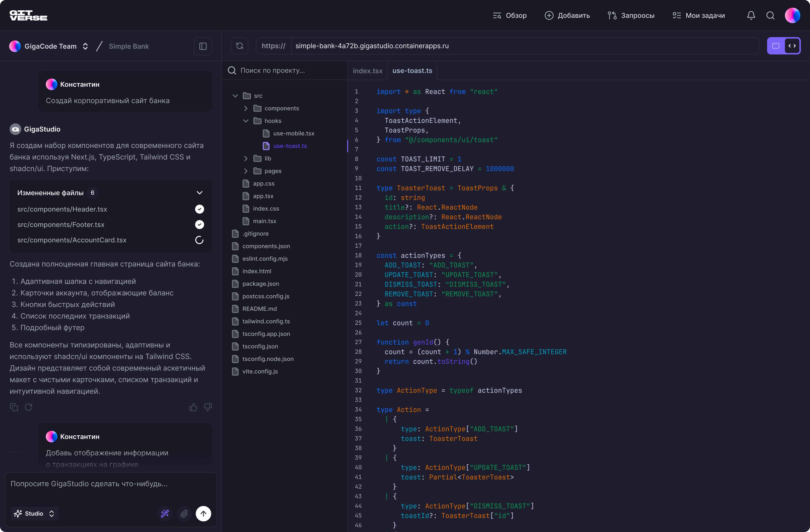Attach a file using the paperclip icon
This screenshot has width=810, height=532.
pyautogui.click(x=184, y=514)
